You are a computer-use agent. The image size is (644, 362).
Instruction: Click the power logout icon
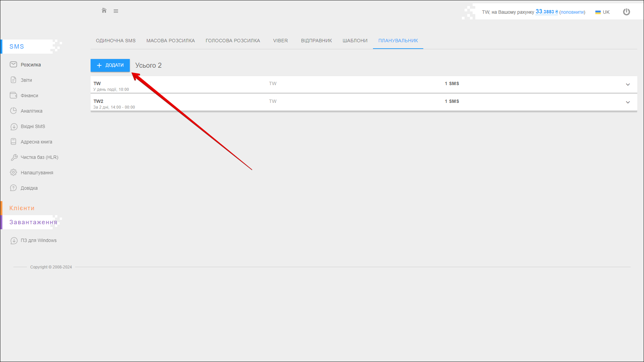click(626, 12)
